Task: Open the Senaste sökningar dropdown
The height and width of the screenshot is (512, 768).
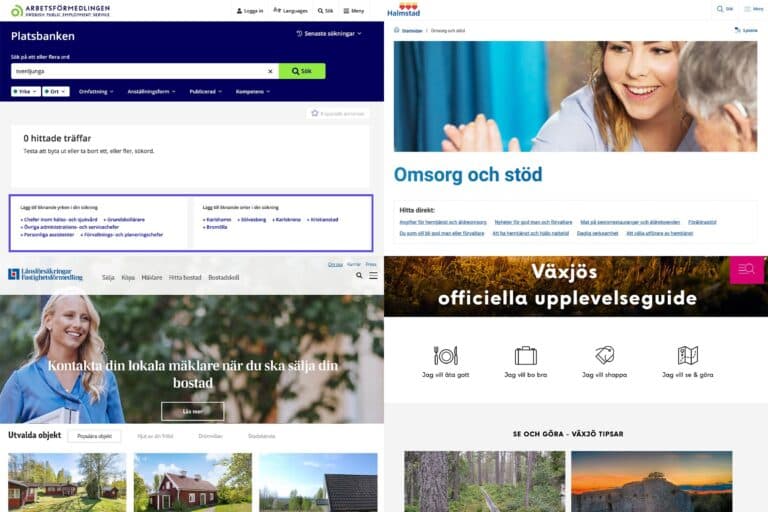Action: 329,34
